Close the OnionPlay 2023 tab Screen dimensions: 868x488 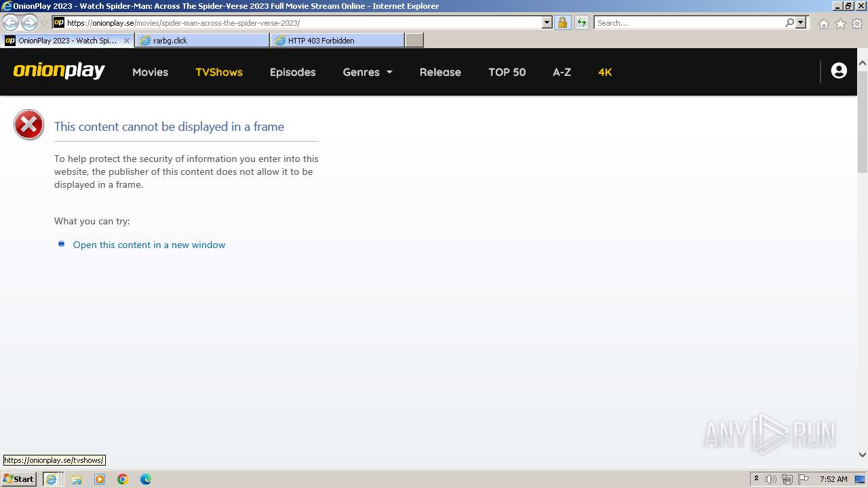tap(127, 41)
